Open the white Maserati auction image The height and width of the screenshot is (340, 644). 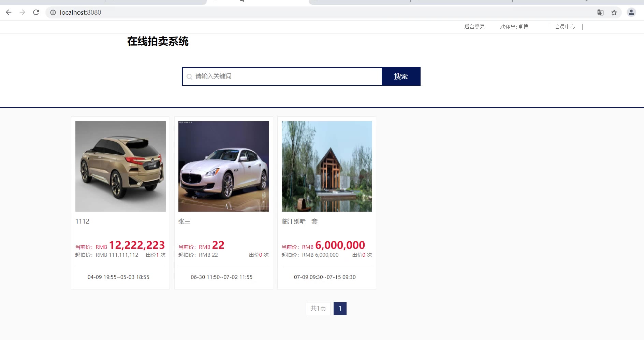pyautogui.click(x=223, y=166)
